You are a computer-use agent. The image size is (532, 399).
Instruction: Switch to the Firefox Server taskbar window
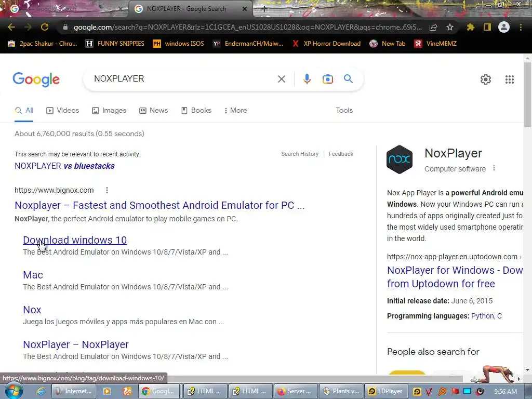[296, 391]
